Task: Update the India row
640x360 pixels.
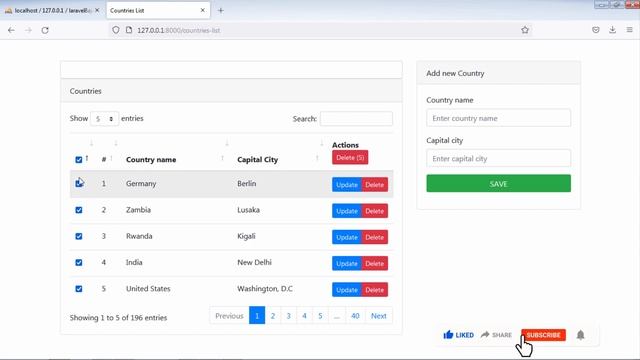Action: (347, 264)
